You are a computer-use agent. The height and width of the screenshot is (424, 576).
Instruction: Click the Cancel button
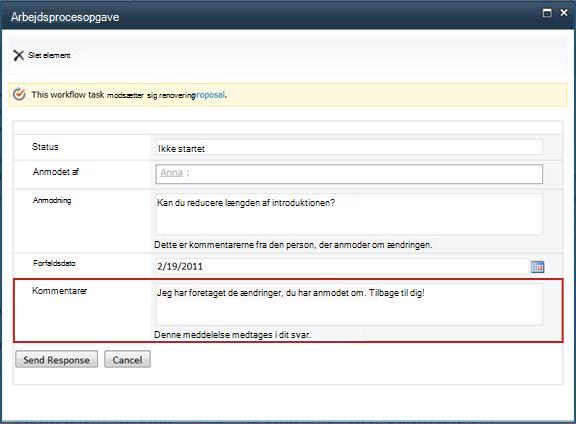(x=127, y=359)
